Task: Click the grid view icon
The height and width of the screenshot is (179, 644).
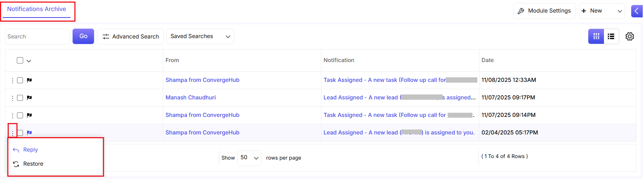Action: pos(596,37)
